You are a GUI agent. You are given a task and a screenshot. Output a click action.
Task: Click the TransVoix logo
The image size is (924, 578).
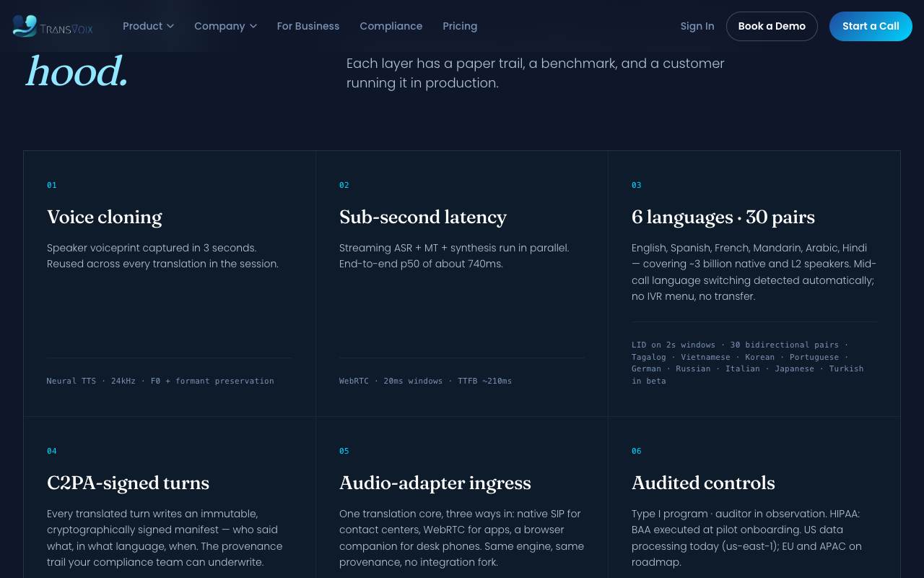pyautogui.click(x=53, y=26)
